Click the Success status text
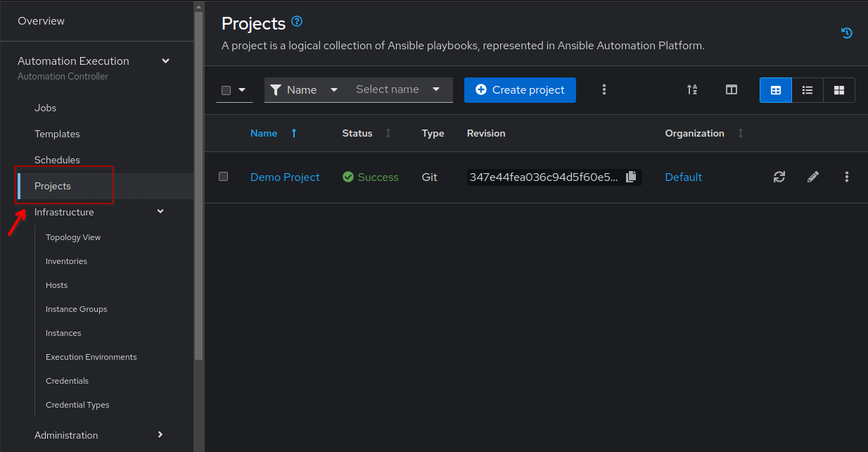The width and height of the screenshot is (868, 452). (x=378, y=177)
